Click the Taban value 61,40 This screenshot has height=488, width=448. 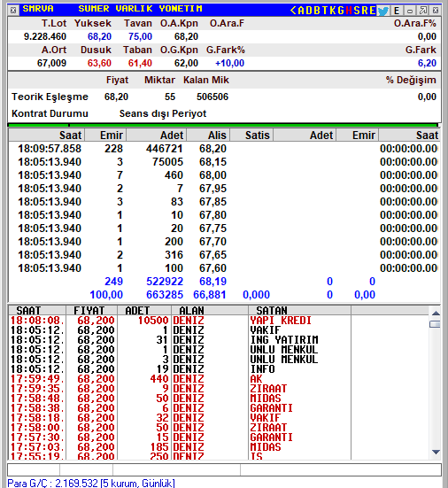tap(140, 63)
